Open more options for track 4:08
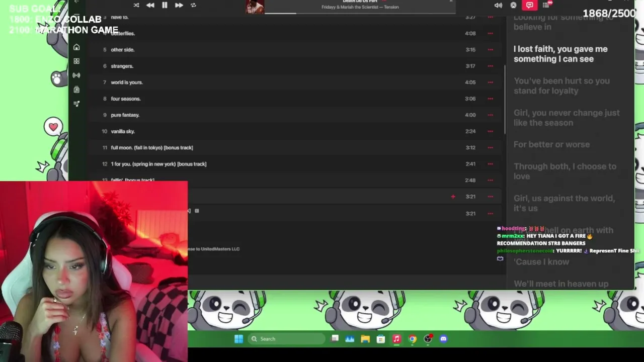This screenshot has height=362, width=644. pos(490,33)
